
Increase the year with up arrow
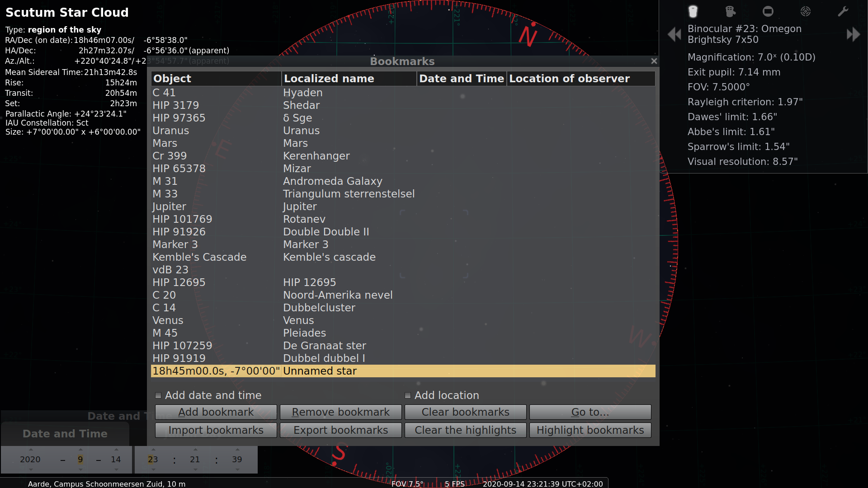[31, 450]
